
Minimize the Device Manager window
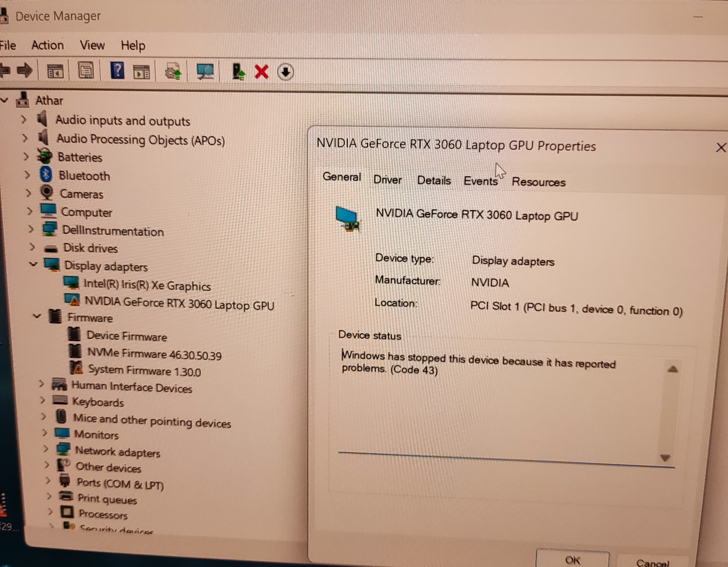698,17
